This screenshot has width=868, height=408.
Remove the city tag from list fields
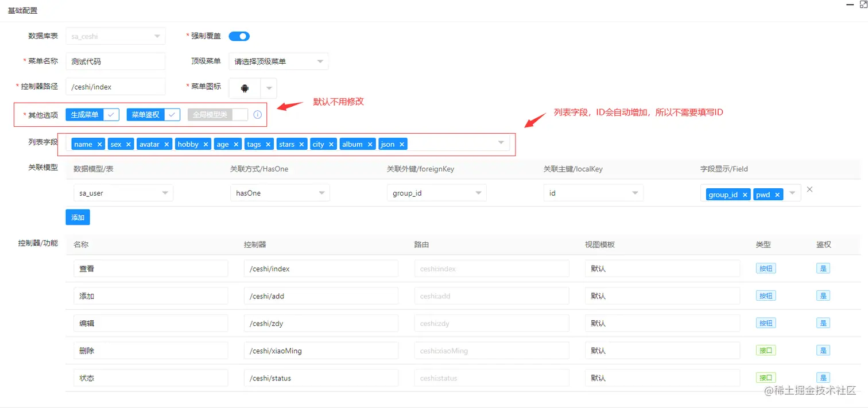click(x=332, y=144)
